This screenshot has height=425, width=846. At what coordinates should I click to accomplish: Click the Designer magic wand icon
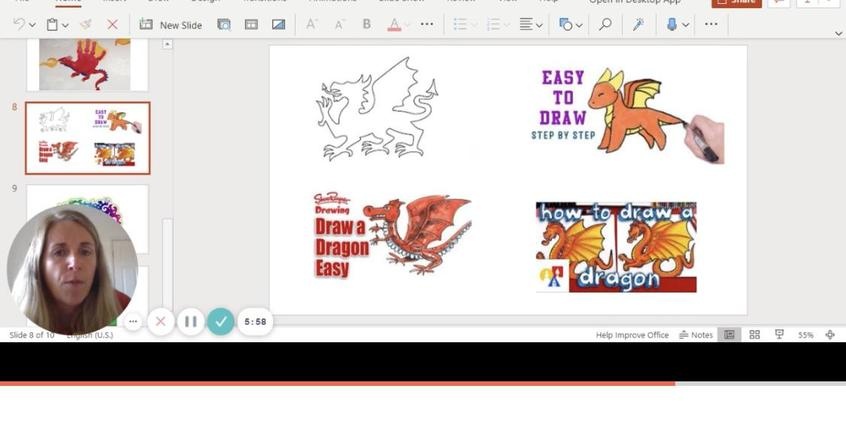coord(638,24)
